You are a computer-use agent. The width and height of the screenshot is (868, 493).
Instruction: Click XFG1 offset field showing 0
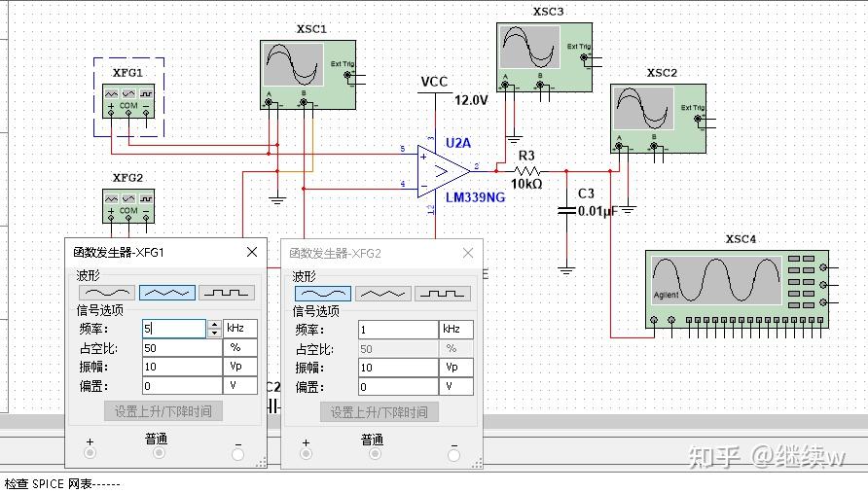pos(182,386)
